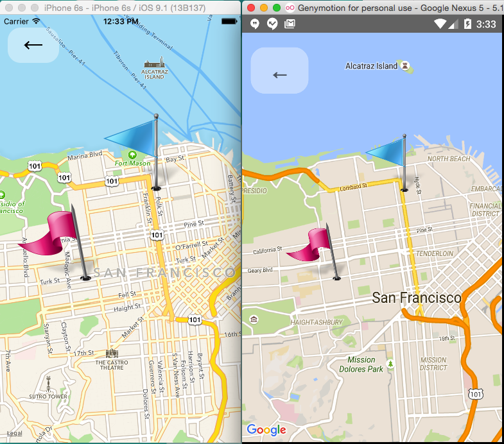Tap the iOS status bar battery icon
This screenshot has width=504, height=444.
[229, 22]
